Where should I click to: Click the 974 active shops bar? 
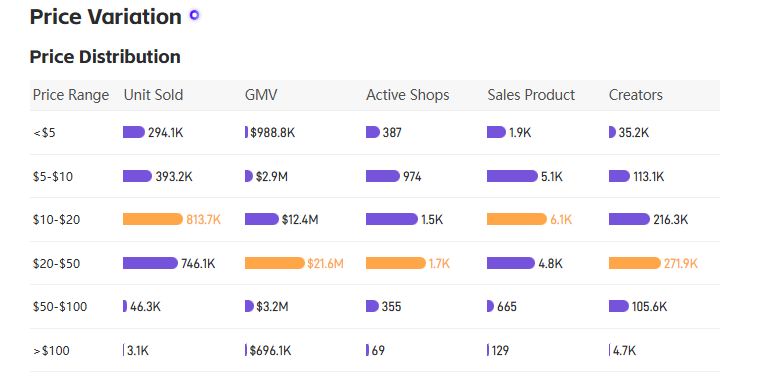pos(383,176)
